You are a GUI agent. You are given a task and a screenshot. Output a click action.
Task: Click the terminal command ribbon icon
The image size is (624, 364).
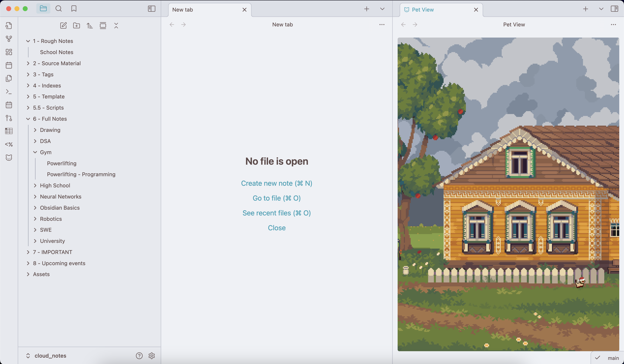[9, 92]
